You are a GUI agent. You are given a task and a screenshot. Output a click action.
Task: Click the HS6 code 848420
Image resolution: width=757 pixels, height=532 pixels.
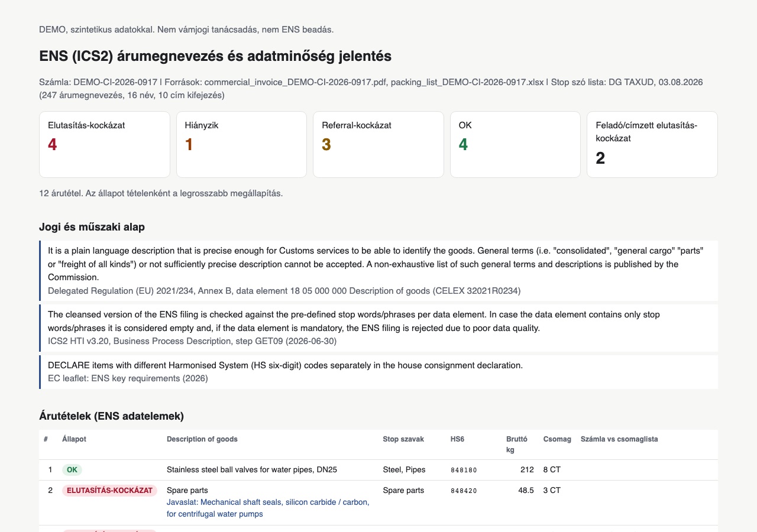(x=464, y=491)
